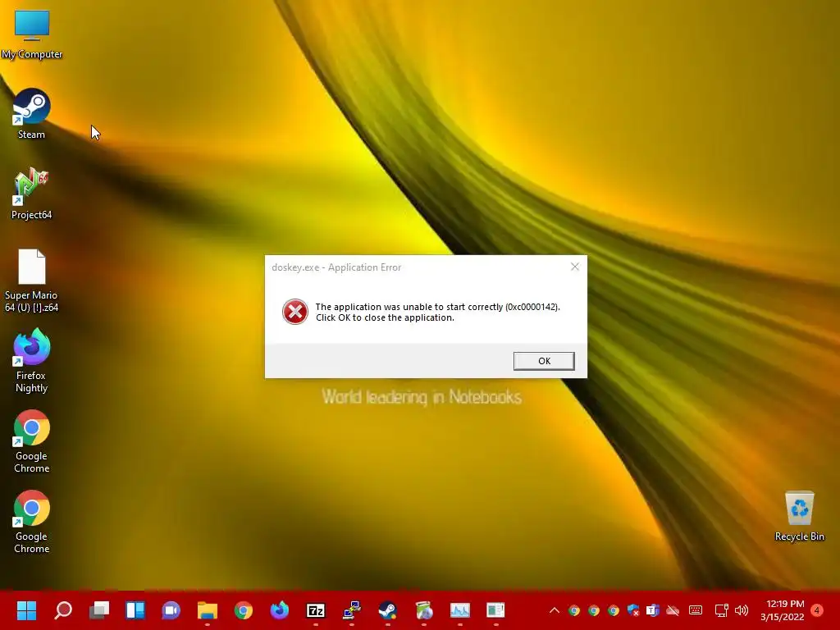Click OK in the doskey.exe error dialog
The image size is (840, 630).
[x=544, y=361]
